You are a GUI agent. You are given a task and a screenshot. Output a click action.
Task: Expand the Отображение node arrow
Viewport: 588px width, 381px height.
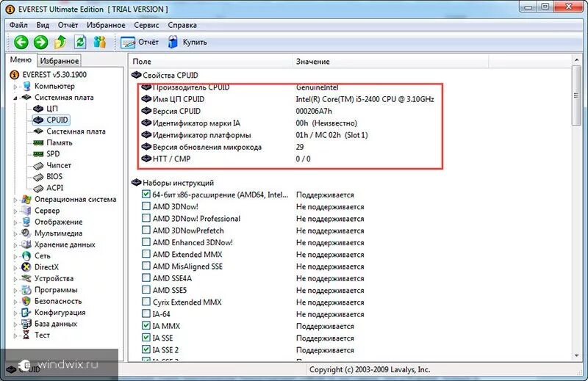pos(15,222)
